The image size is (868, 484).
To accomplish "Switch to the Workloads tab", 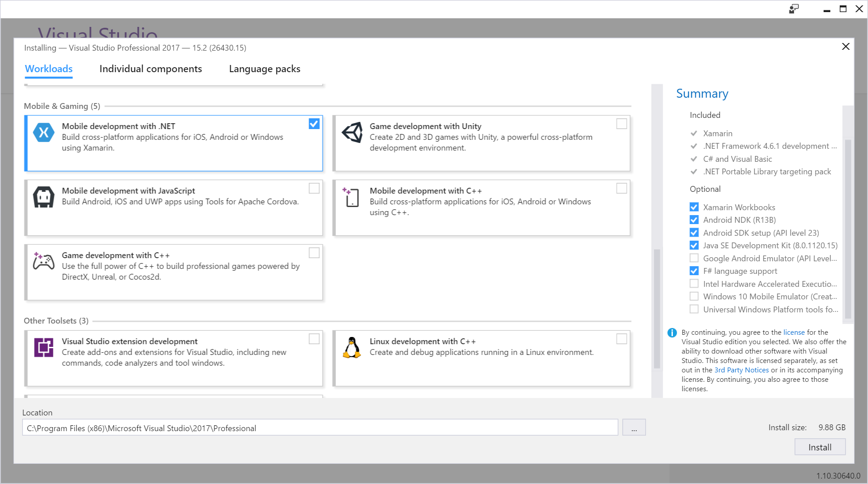I will pyautogui.click(x=49, y=69).
